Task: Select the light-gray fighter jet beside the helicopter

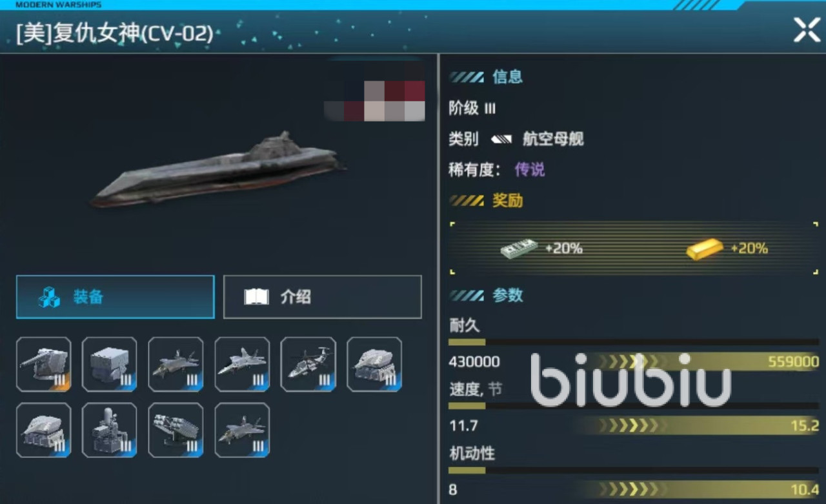Action: [x=242, y=364]
